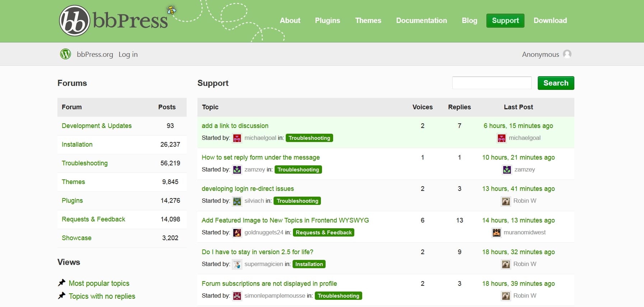Click the green Search button
This screenshot has width=644, height=307.
point(556,83)
